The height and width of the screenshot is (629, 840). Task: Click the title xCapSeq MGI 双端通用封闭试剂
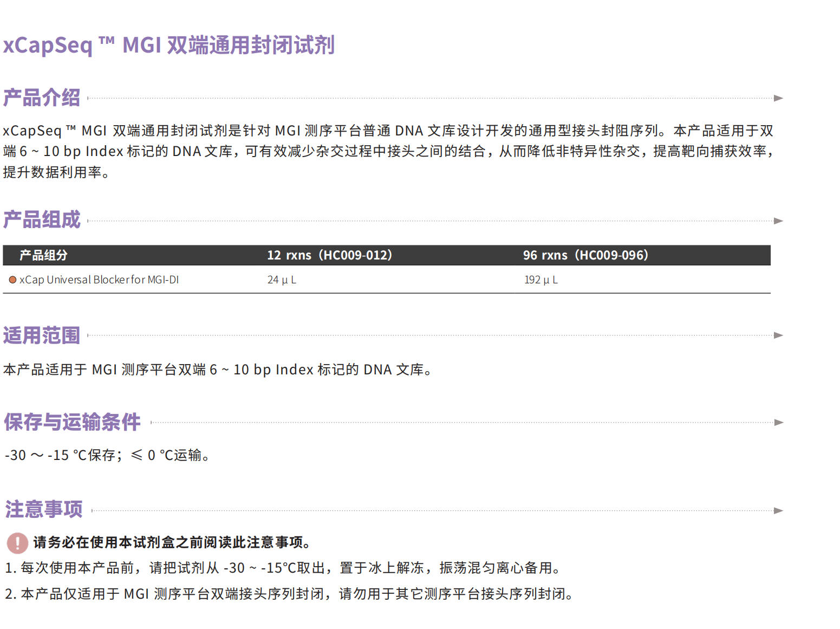[x=169, y=45]
